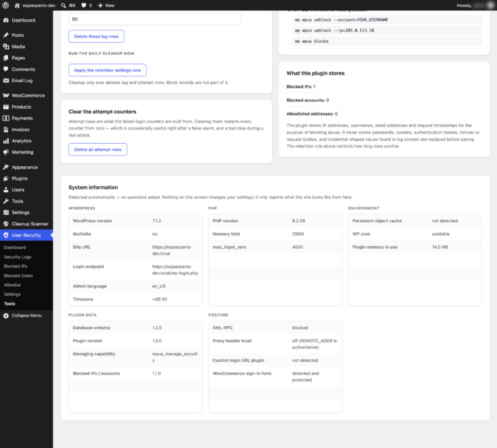Viewport: 497px width, 448px height.
Task: Click the Cleanup Scanner shield icon
Action: pyautogui.click(x=6, y=224)
